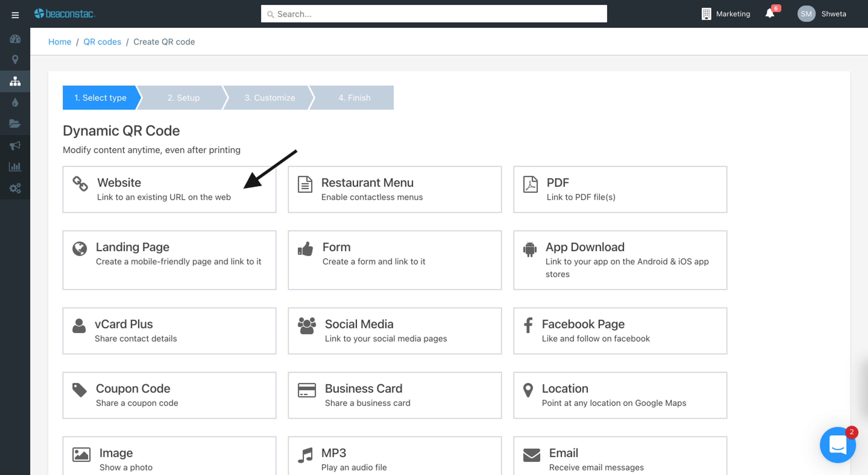Click the Home breadcrumb link

click(60, 42)
